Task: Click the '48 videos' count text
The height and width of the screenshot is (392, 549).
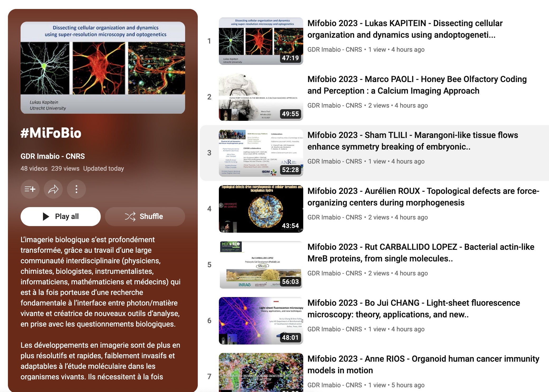Action: pyautogui.click(x=34, y=169)
